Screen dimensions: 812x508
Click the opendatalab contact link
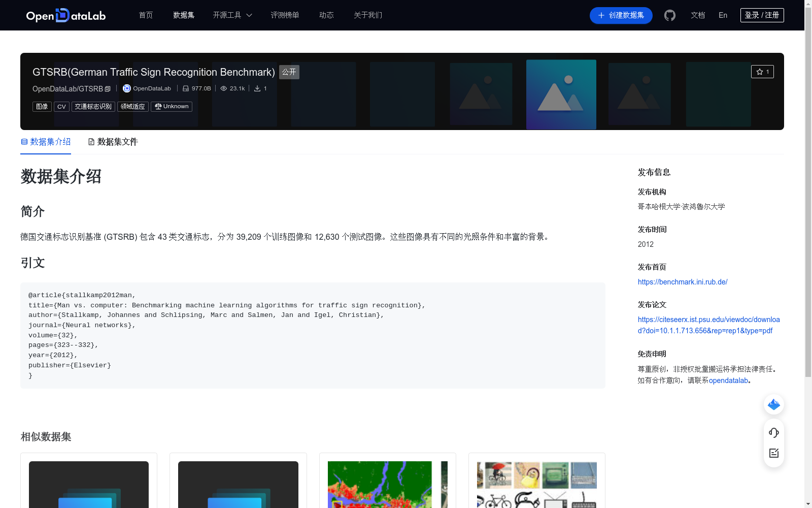[728, 380]
